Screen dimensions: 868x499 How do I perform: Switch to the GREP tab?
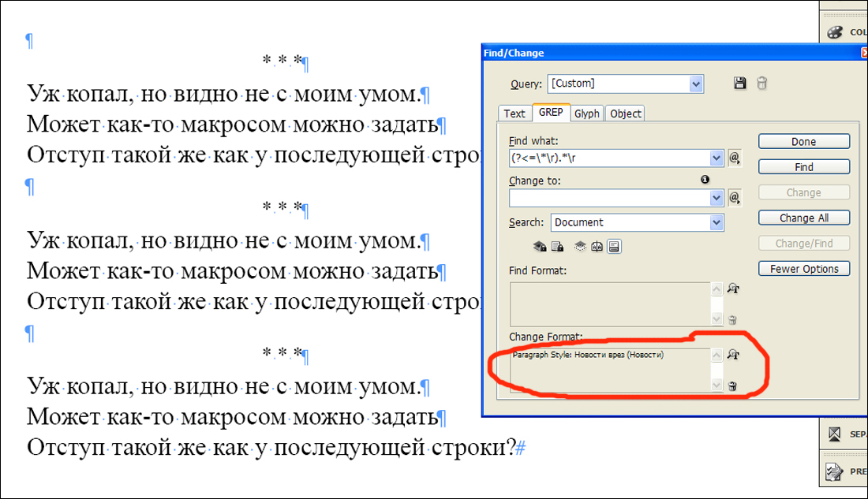coord(551,112)
